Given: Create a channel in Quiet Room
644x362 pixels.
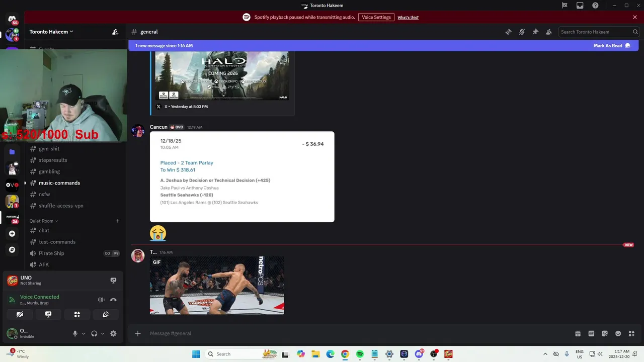Looking at the screenshot, I should (117, 221).
